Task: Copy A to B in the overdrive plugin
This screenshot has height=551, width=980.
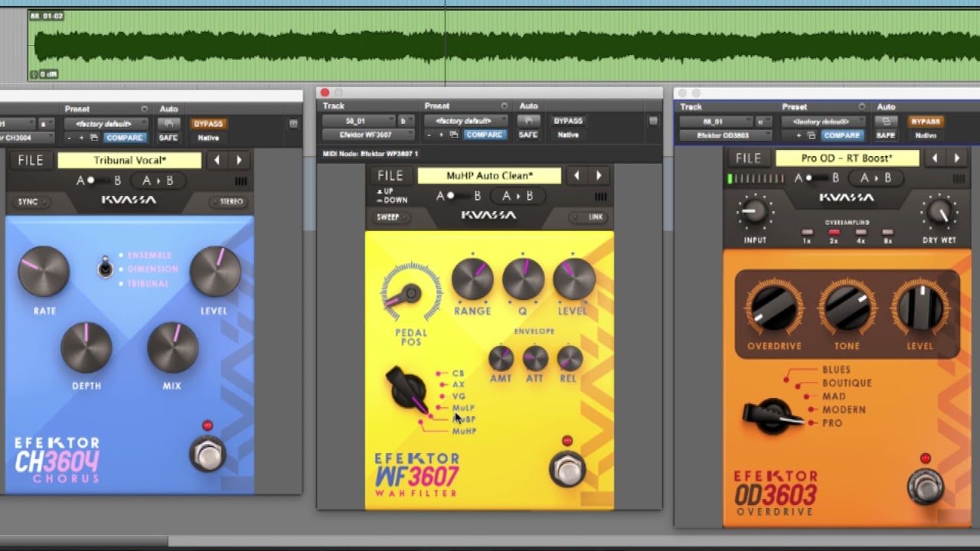Action: (x=876, y=178)
